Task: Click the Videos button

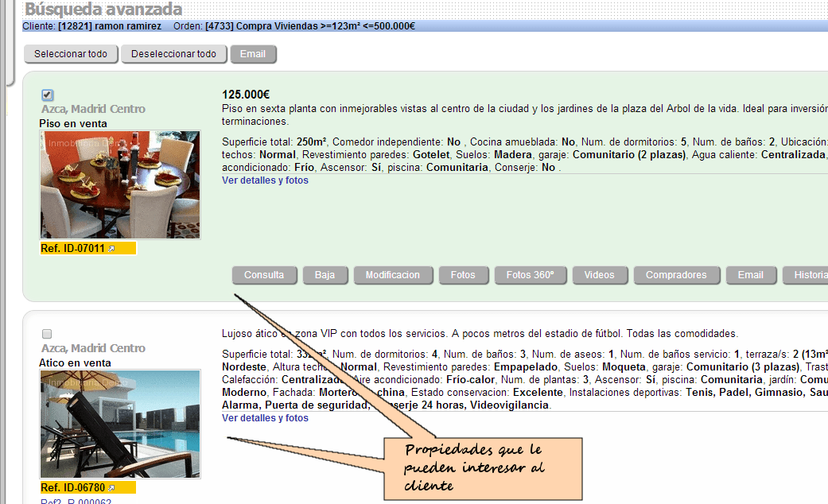Action: [599, 275]
